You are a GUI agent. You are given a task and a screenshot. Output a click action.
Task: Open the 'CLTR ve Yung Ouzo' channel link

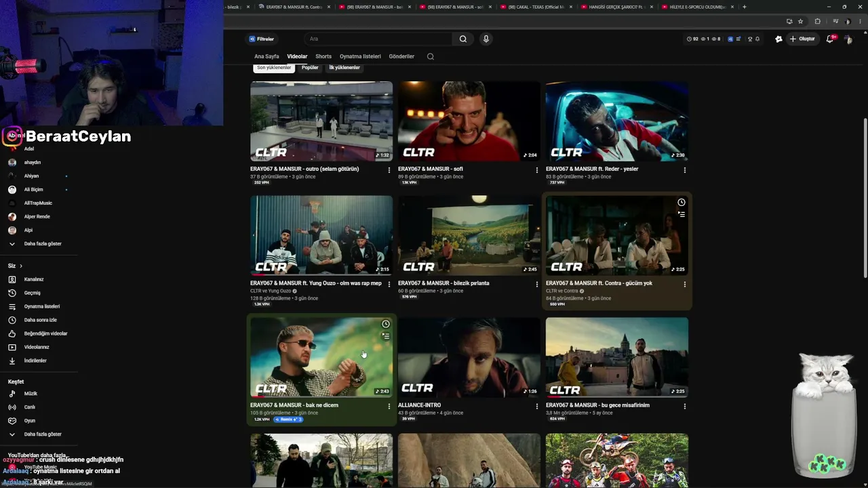point(271,291)
